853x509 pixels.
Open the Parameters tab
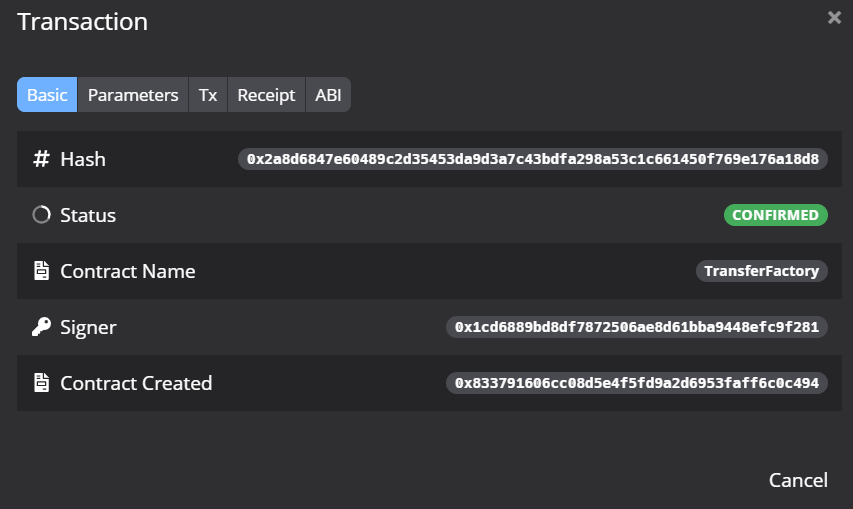tap(133, 95)
